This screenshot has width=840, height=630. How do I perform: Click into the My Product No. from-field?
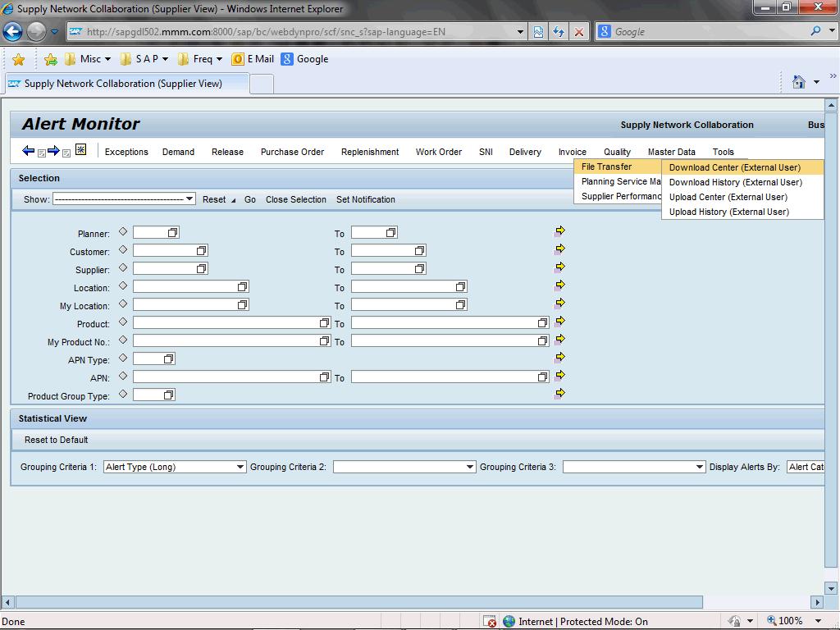tap(231, 340)
